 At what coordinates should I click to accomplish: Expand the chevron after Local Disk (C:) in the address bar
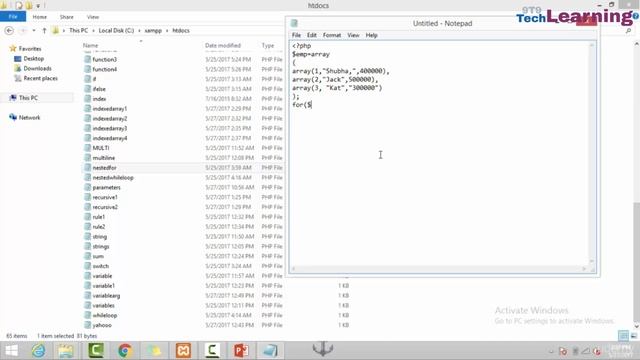(140, 31)
